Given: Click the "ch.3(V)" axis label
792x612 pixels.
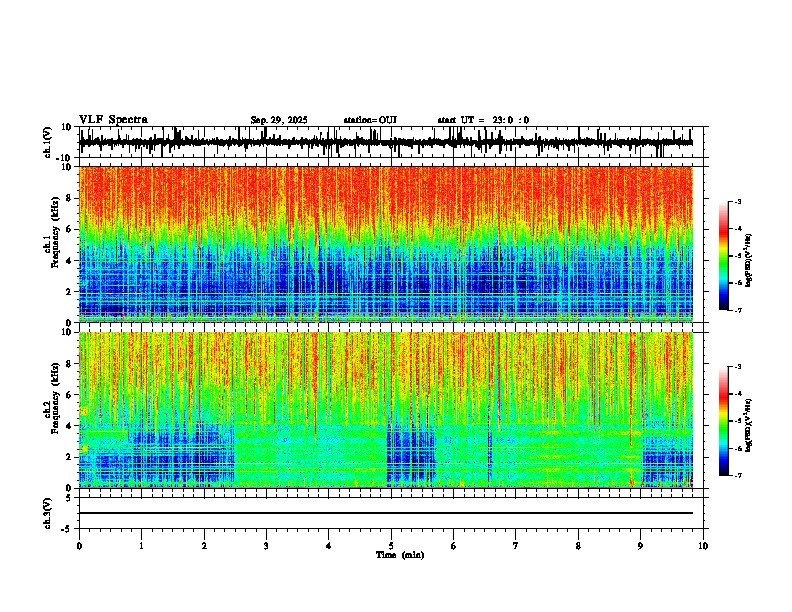Looking at the screenshot, I should point(48,513).
